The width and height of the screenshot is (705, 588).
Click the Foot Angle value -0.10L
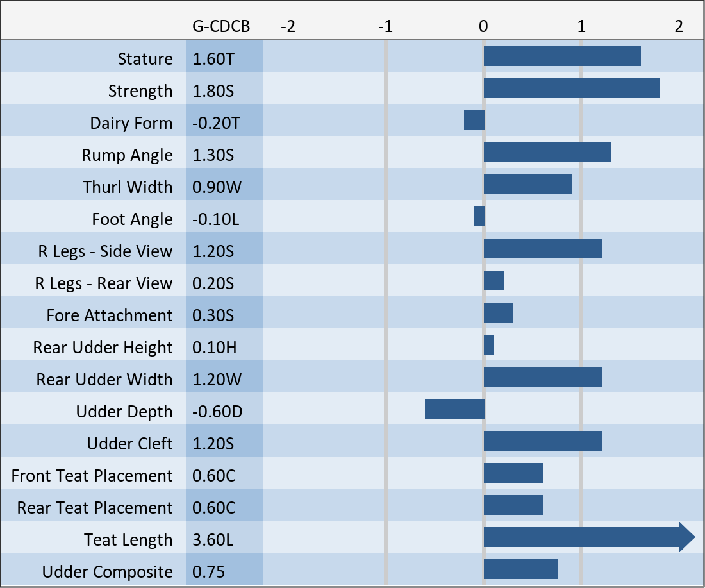(x=216, y=219)
